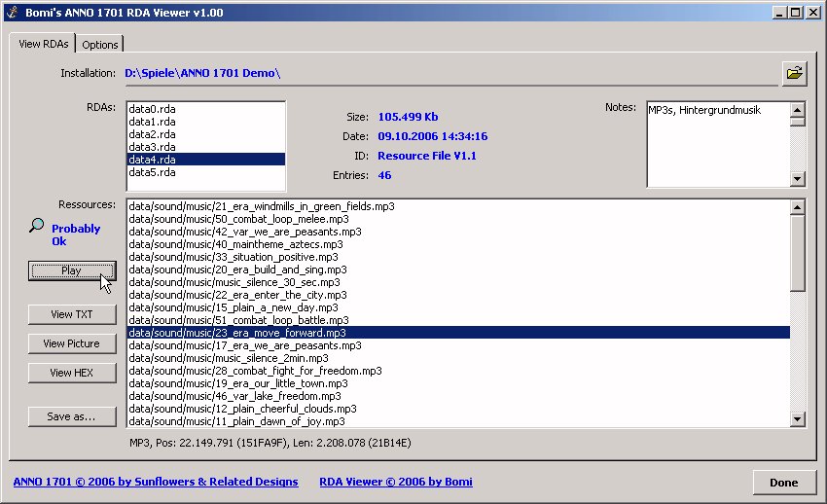Open the ANNO 1701 Sunflowers copyright link
This screenshot has height=504, width=827.
[x=156, y=482]
